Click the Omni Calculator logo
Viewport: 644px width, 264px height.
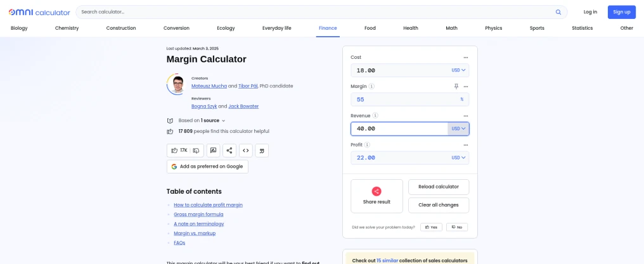tap(39, 12)
